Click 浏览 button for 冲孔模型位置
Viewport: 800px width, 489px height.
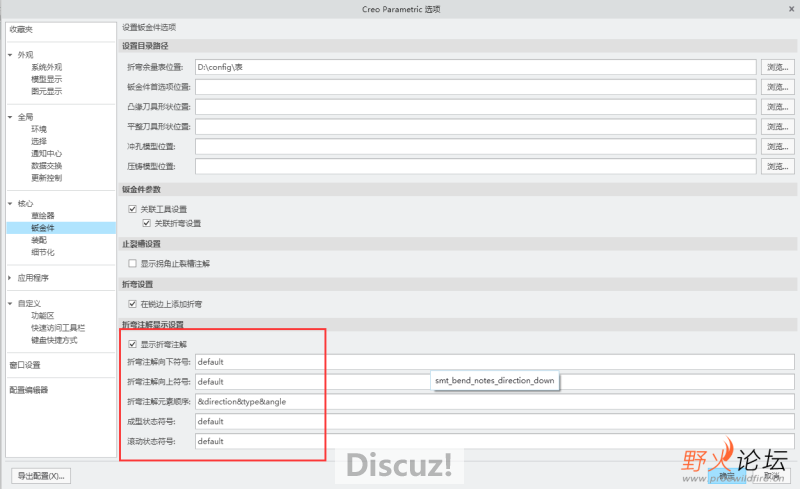pyautogui.click(x=778, y=146)
